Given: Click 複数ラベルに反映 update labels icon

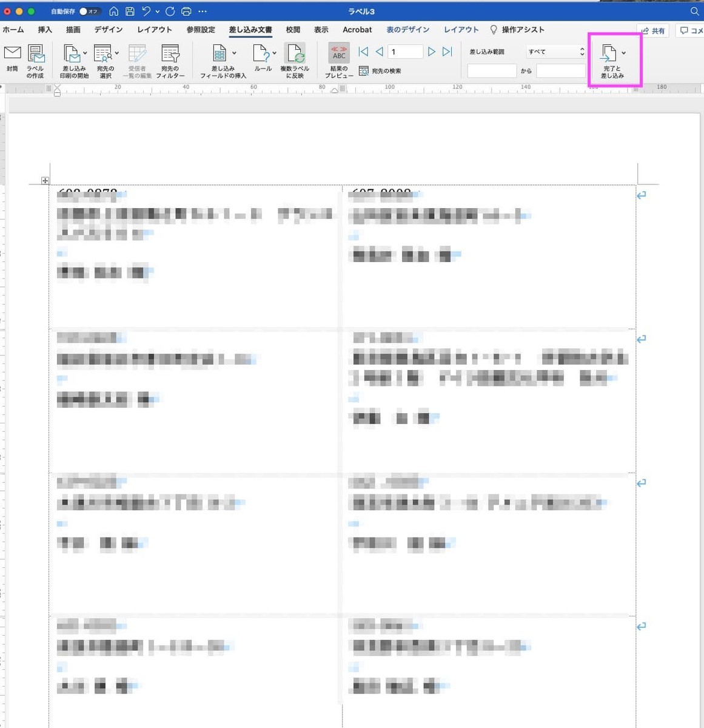Looking at the screenshot, I should [x=295, y=53].
